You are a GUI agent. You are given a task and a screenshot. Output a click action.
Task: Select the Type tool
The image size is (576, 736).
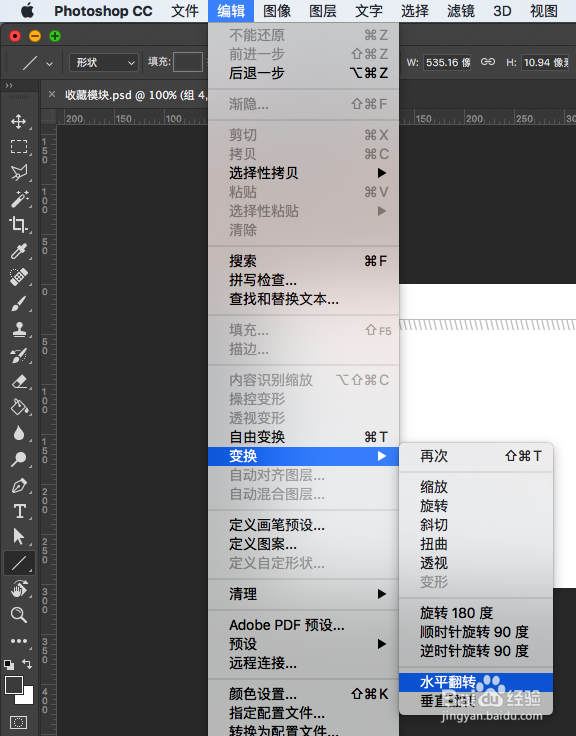pyautogui.click(x=19, y=511)
